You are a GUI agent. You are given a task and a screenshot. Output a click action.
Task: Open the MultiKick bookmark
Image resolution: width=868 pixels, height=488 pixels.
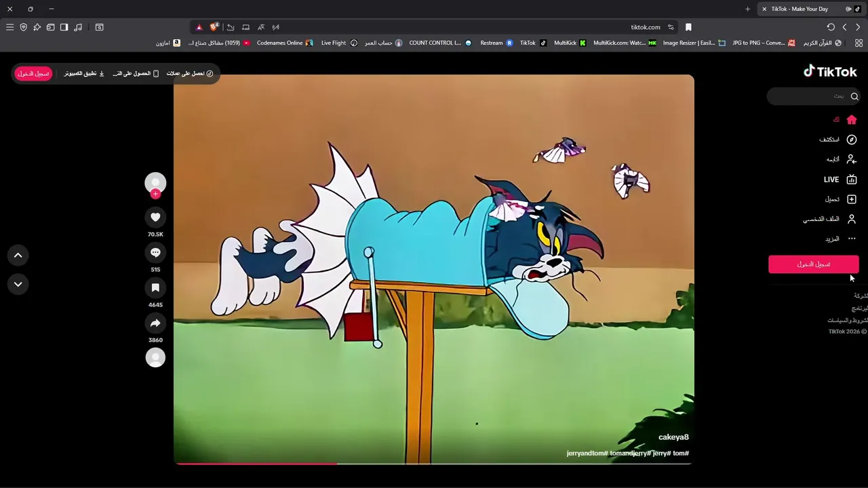(x=570, y=43)
